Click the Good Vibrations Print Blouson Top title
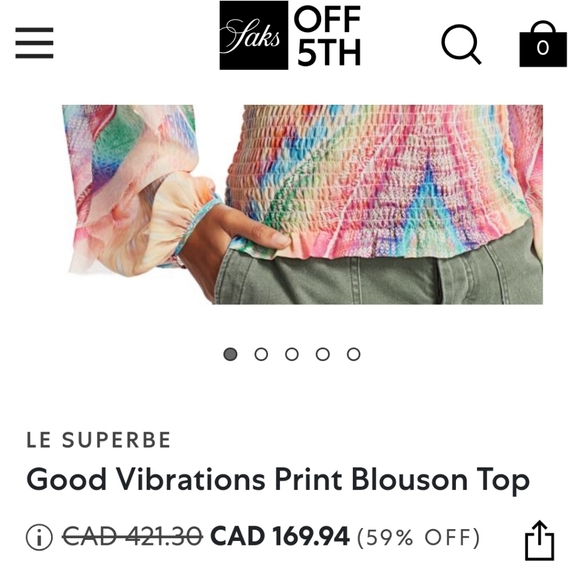Screen dimensions: 580x579 click(278, 480)
